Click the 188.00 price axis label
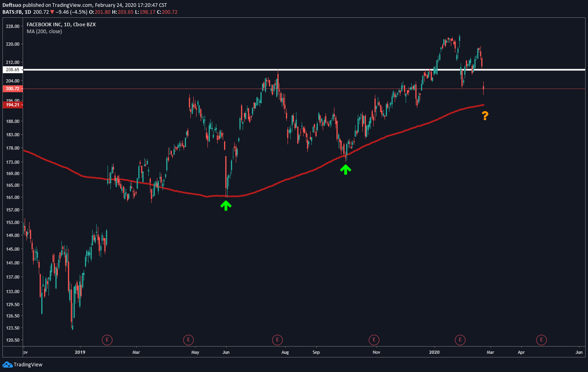The height and width of the screenshot is (372, 588). coord(13,121)
